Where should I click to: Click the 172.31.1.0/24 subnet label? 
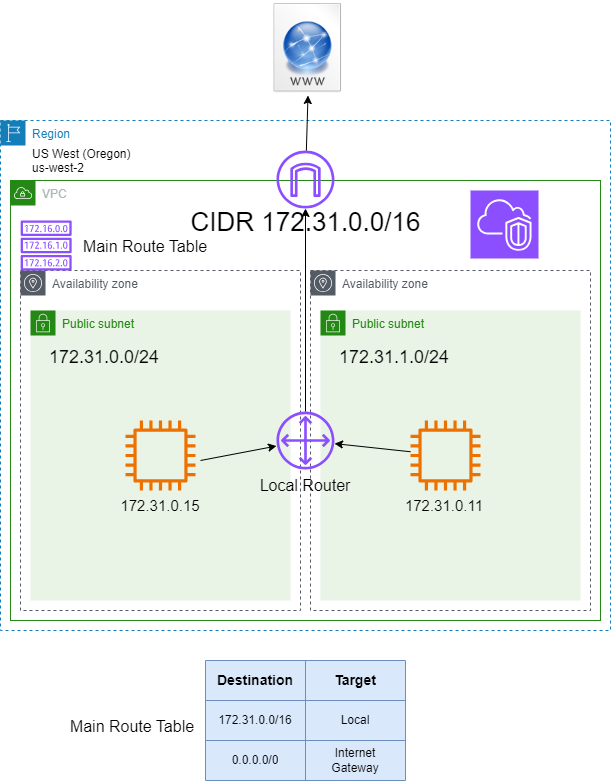point(394,356)
